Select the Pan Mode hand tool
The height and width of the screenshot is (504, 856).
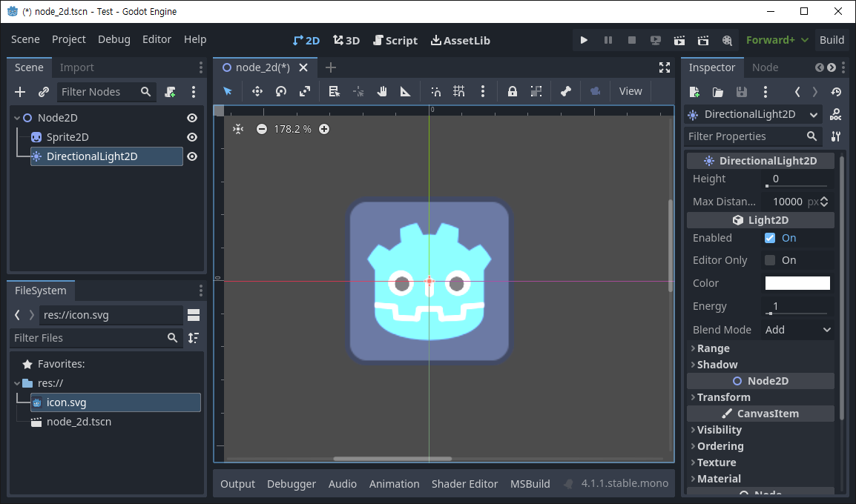381,91
